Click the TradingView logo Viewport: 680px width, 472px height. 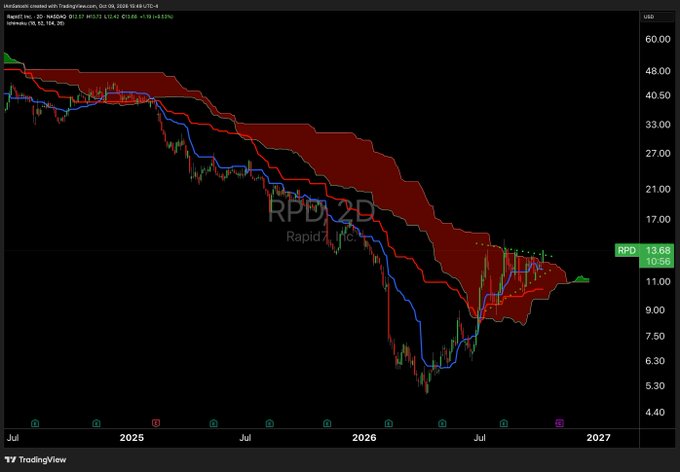[36, 460]
